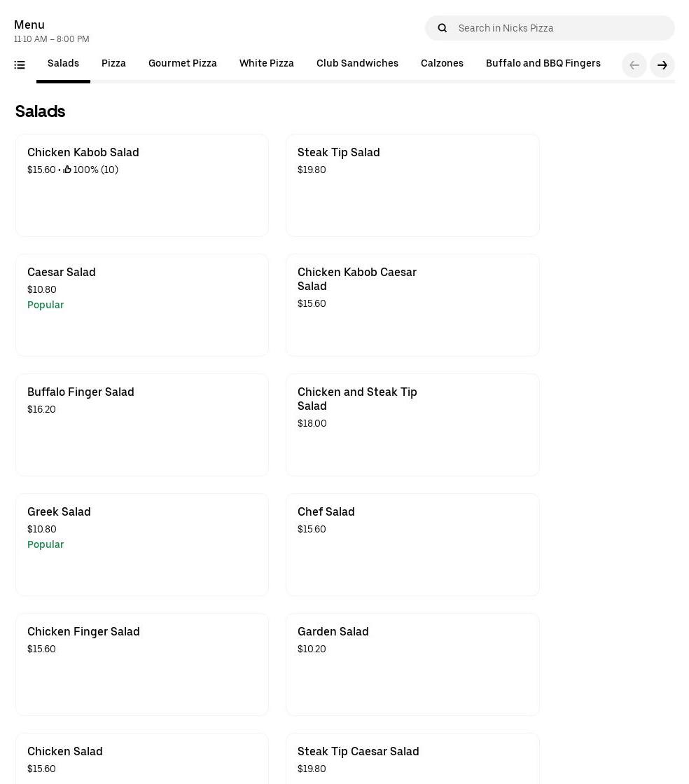The image size is (689, 784).
Task: Open the Steak Tip Salad item
Action: (412, 185)
